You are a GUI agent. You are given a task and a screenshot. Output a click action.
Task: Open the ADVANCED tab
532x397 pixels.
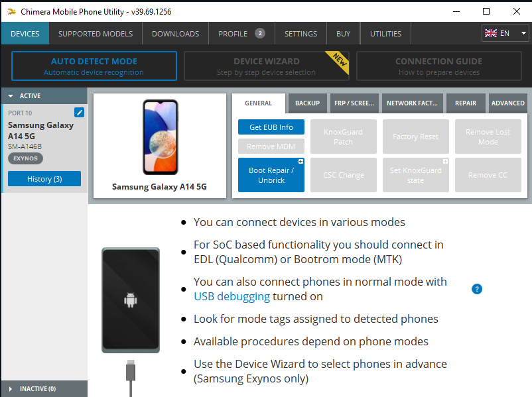pos(507,103)
